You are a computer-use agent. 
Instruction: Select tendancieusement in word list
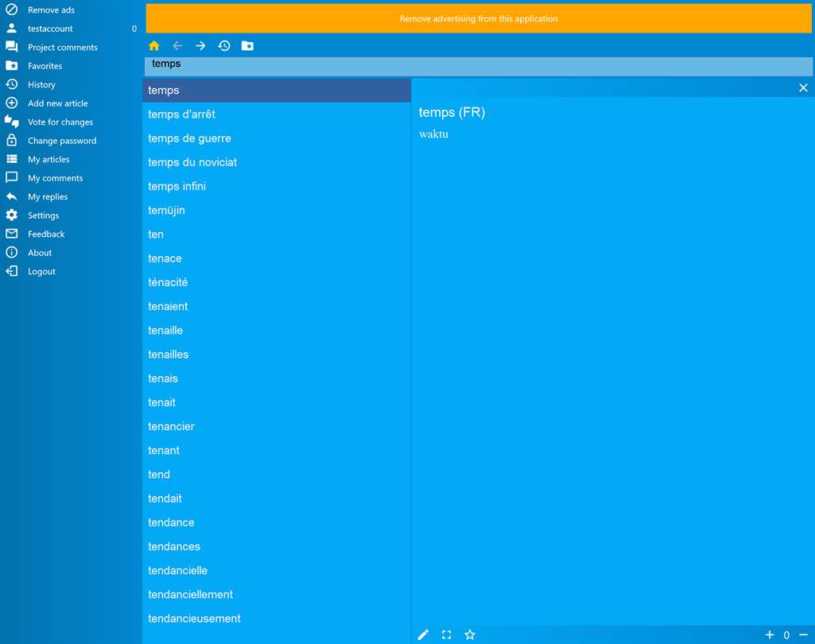277,619
